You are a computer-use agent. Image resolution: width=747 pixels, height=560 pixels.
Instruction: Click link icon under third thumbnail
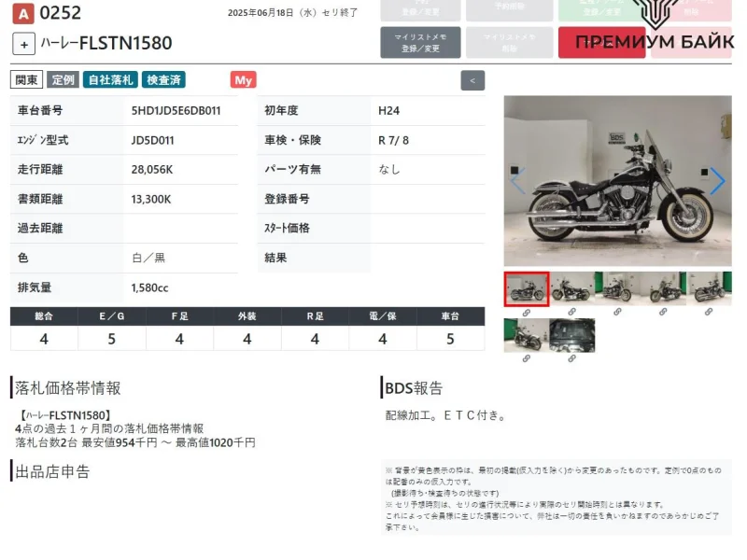tap(618, 313)
